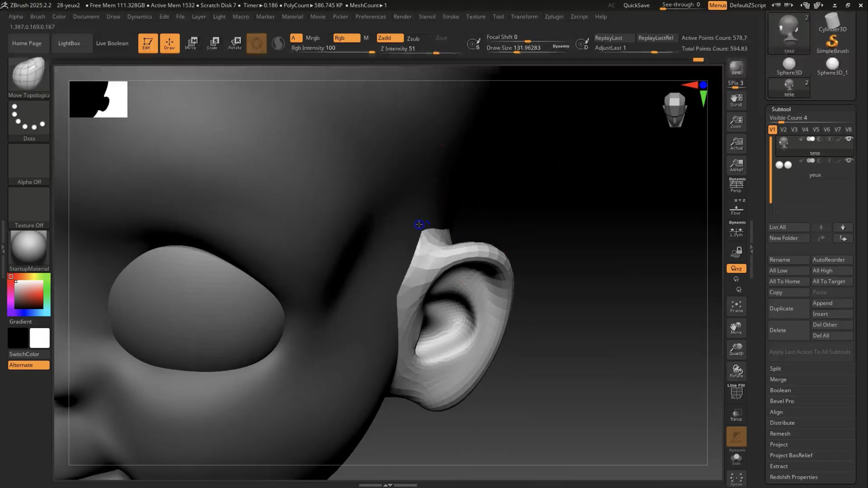Toggle Transp transparency icon

(x=736, y=415)
